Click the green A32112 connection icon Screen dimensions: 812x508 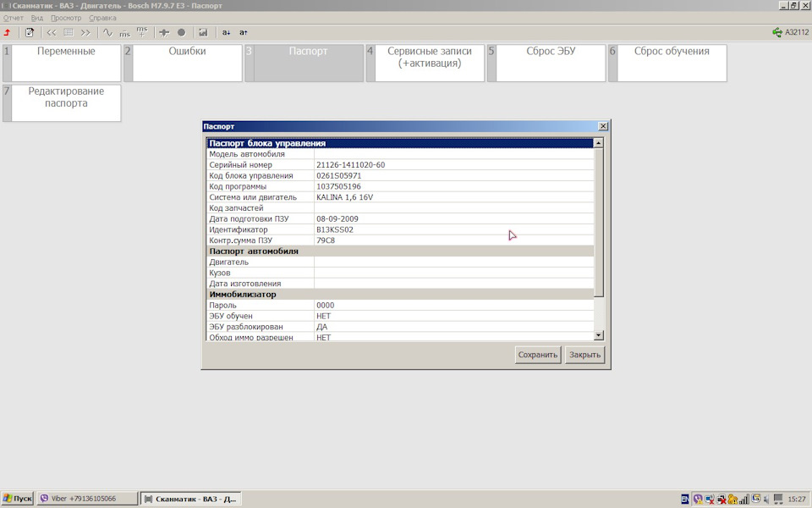click(x=777, y=32)
